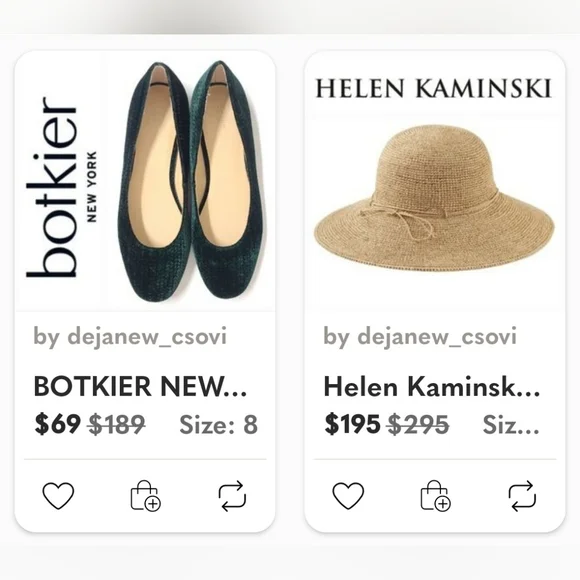
Task: Open the Helen Kaminsk... listing title
Action: click(x=432, y=386)
